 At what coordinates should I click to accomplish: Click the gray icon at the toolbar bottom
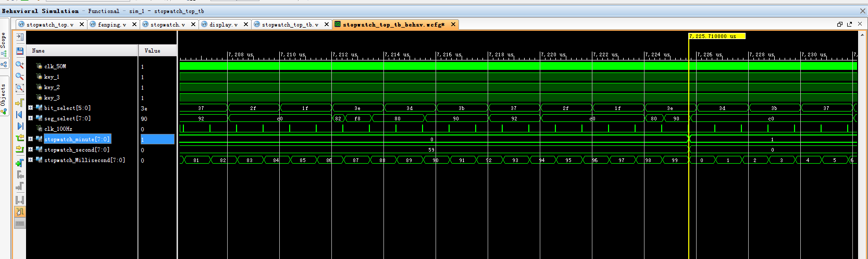(20, 224)
